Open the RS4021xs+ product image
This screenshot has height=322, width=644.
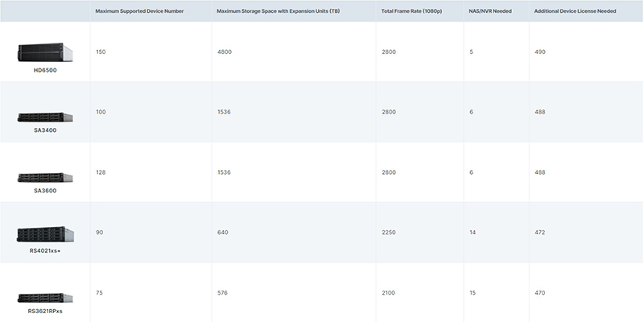point(45,234)
